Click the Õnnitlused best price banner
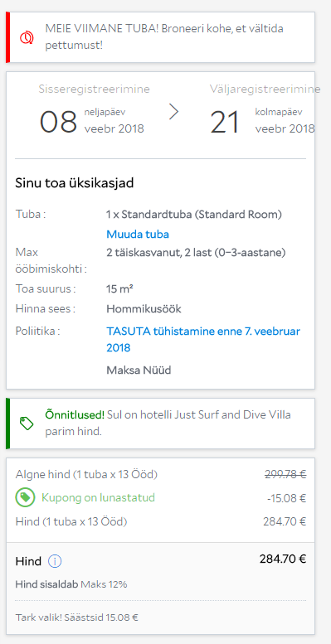Viewport: 331px width, 644px height. click(160, 424)
